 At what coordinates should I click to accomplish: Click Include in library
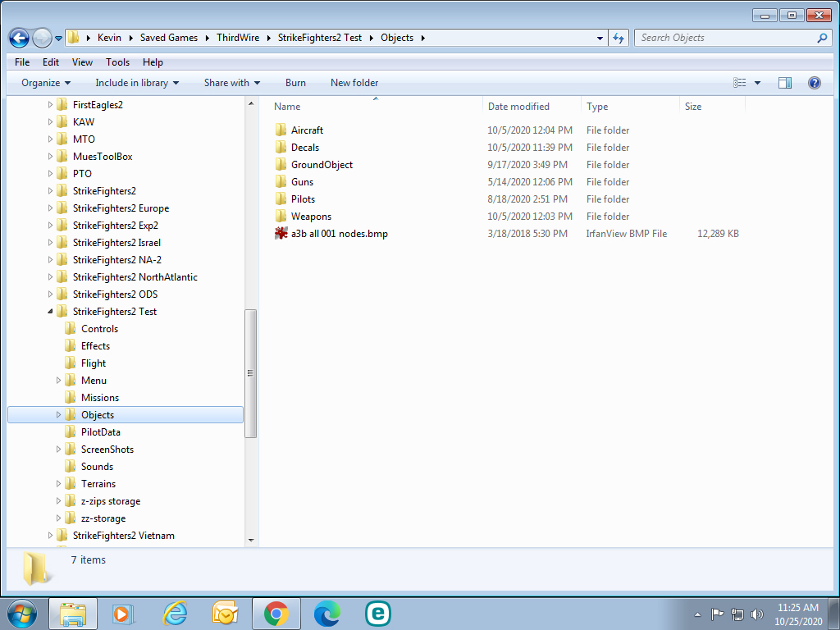(137, 83)
